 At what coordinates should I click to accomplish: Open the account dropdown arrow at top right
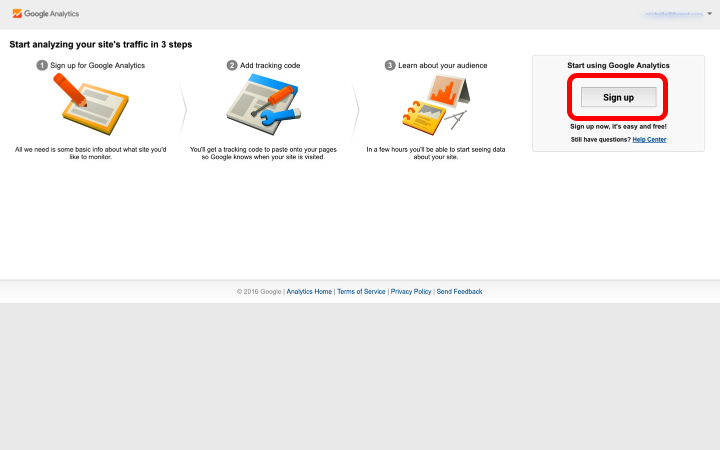click(709, 15)
